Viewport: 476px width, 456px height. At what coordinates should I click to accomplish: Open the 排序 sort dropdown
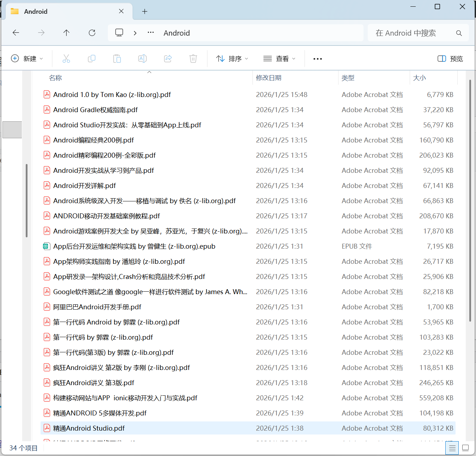pos(231,59)
